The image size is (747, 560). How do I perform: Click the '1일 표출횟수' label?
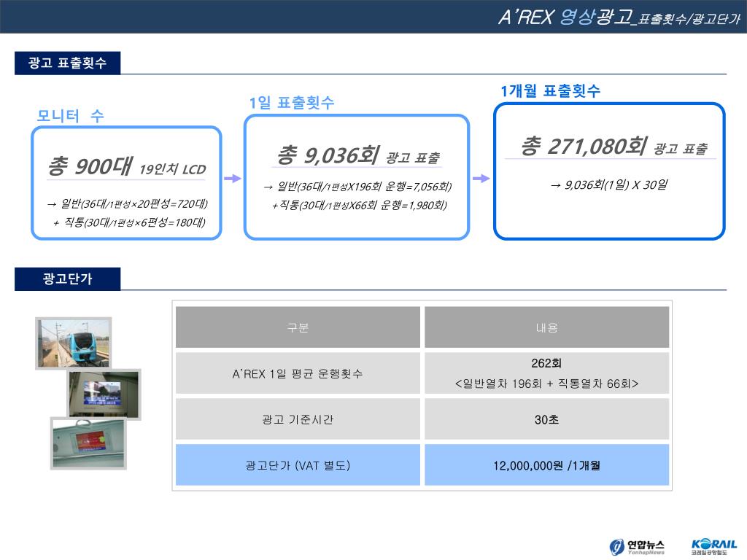(x=292, y=102)
